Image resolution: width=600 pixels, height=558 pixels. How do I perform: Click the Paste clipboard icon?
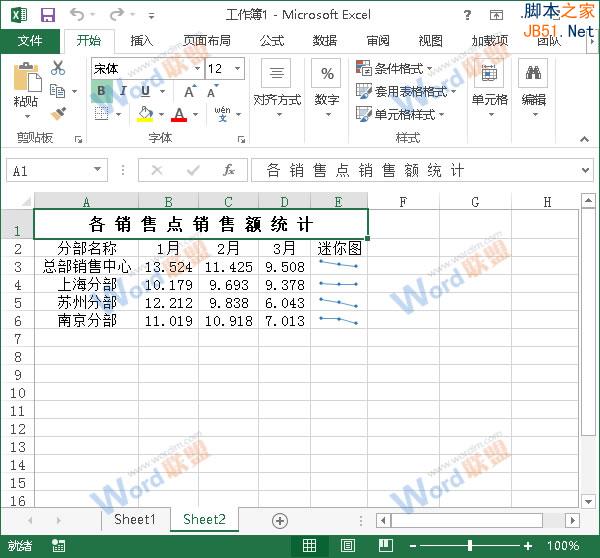(x=27, y=78)
